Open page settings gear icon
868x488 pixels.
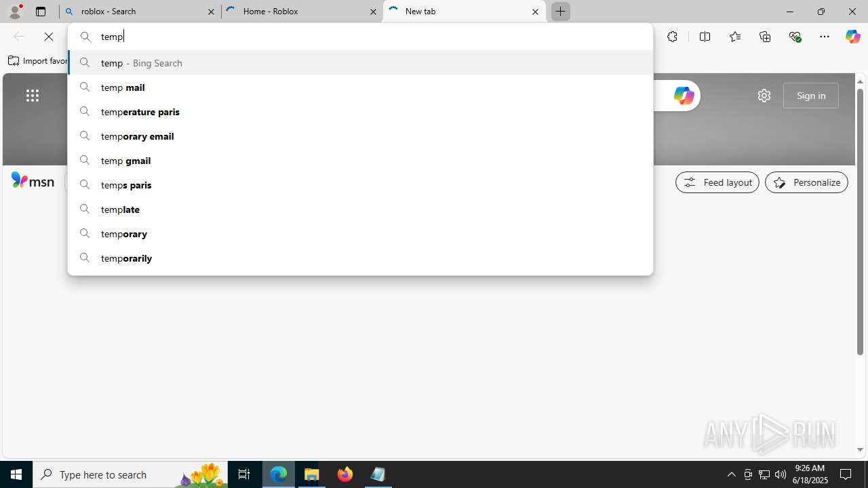(x=764, y=96)
